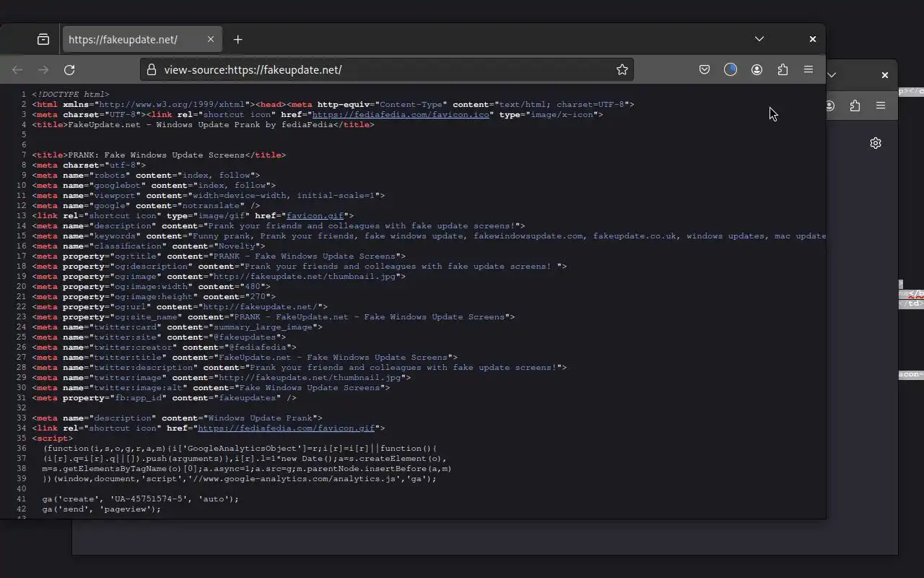This screenshot has width=924, height=578.
Task: Click the account icon in background window
Action: click(x=830, y=105)
